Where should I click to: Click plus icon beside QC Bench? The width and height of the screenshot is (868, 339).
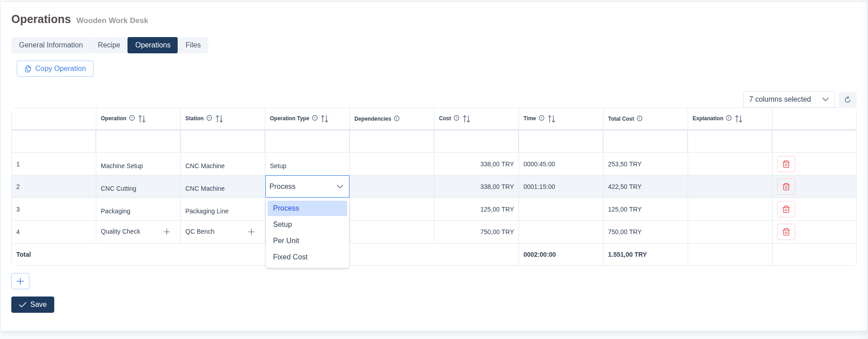(x=251, y=232)
